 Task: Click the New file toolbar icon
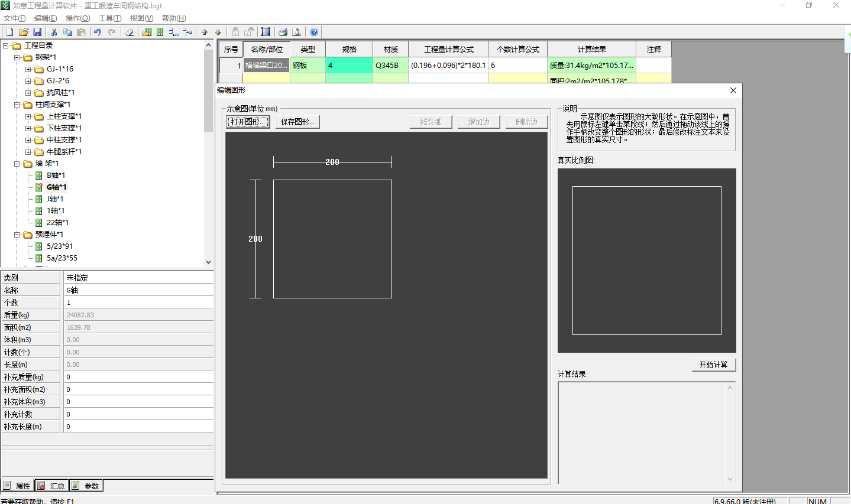point(10,32)
